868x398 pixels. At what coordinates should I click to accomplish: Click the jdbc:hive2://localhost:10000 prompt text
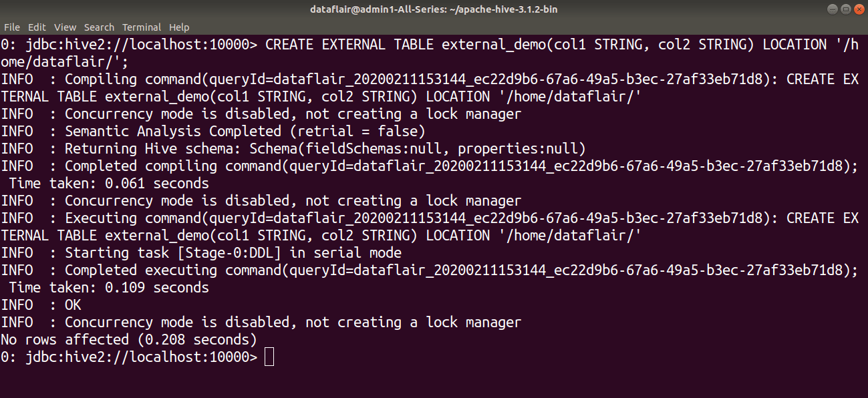140,357
